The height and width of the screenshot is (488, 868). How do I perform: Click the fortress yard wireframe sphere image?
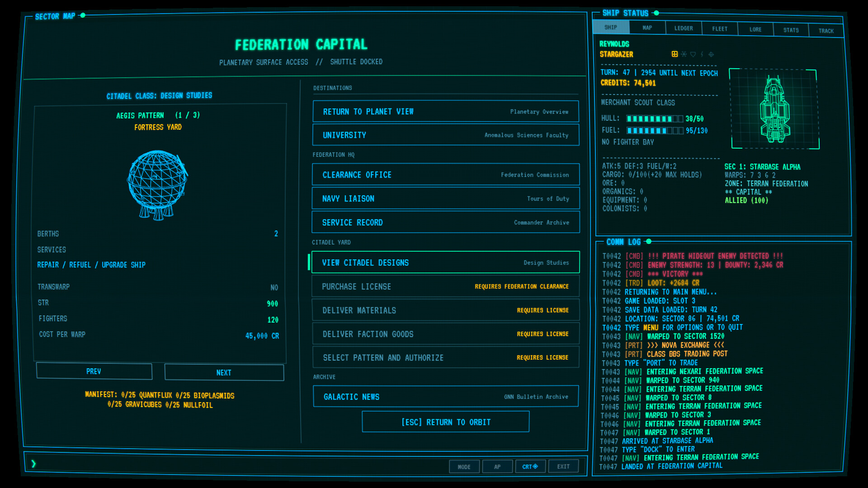tap(157, 185)
